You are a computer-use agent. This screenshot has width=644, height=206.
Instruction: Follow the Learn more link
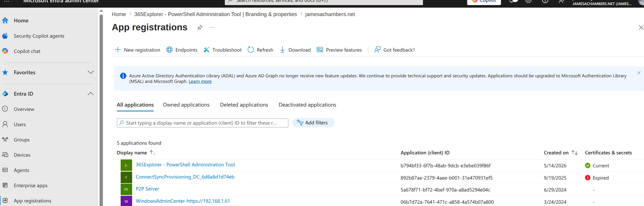[200, 81]
